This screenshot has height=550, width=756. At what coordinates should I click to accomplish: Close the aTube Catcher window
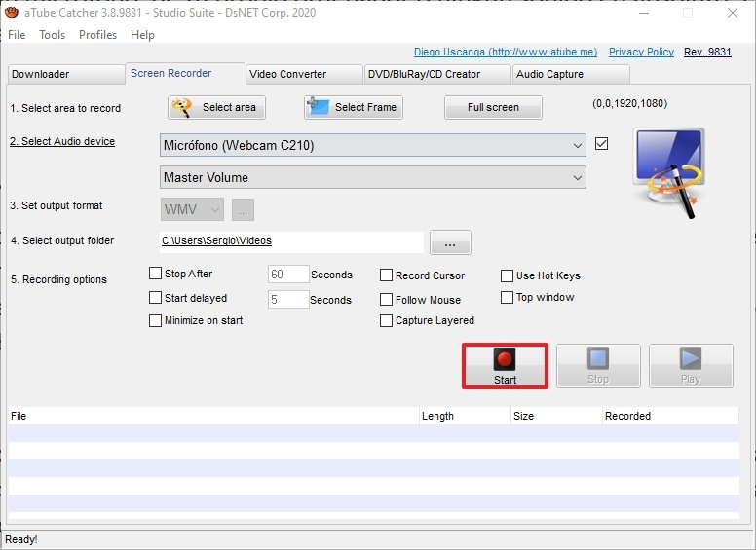(733, 13)
